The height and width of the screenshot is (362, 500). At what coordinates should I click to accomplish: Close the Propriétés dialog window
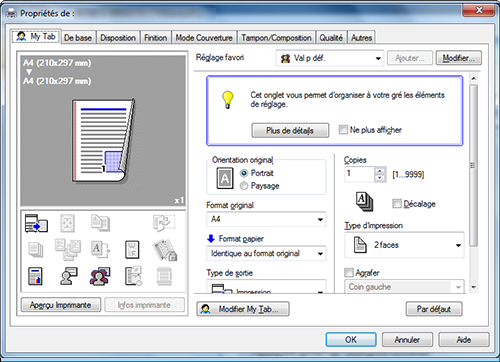478,10
